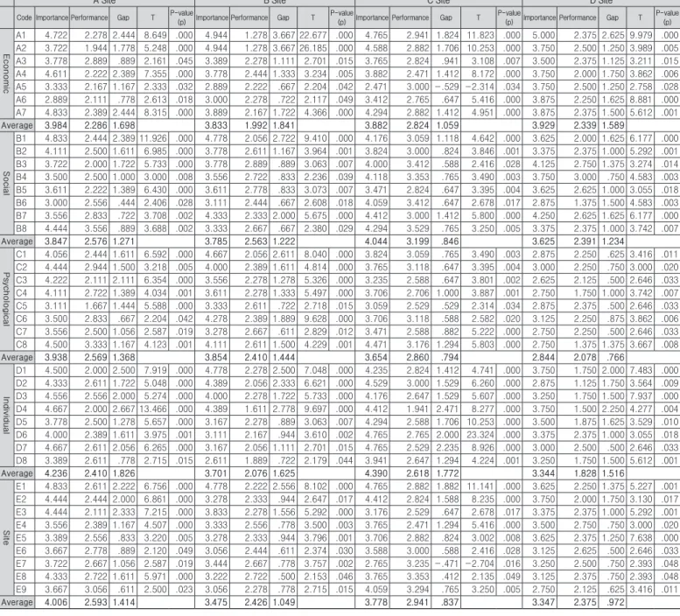This screenshot has width=680, height=616.
Task: Click negative gap -.529 in row A5
Action: click(447, 87)
